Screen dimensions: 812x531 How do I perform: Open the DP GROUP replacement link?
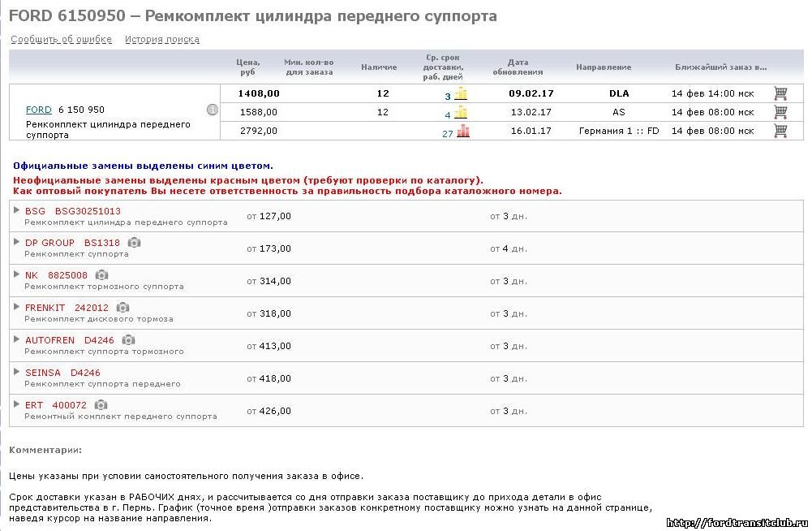click(x=49, y=243)
